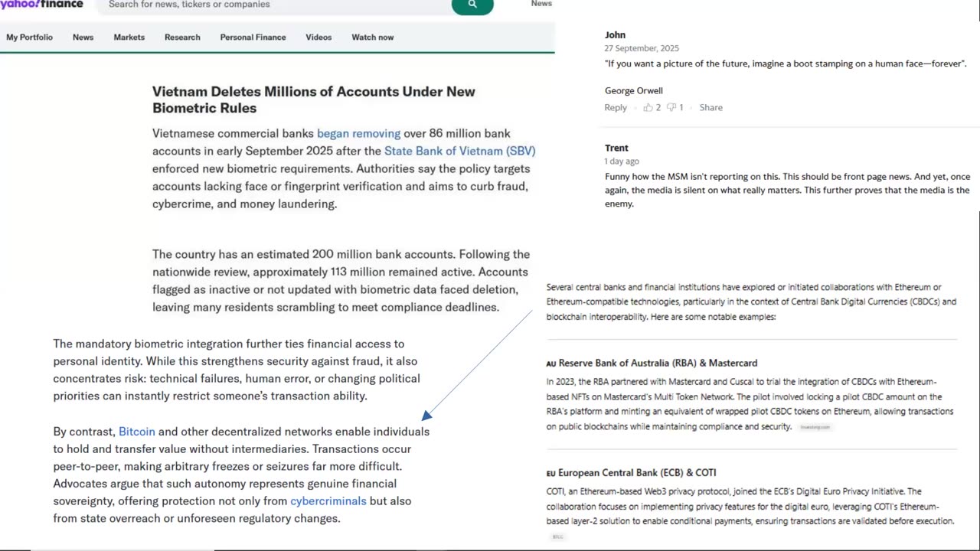Image resolution: width=980 pixels, height=551 pixels.
Task: Open the News tab in navigation bar
Action: pos(83,37)
